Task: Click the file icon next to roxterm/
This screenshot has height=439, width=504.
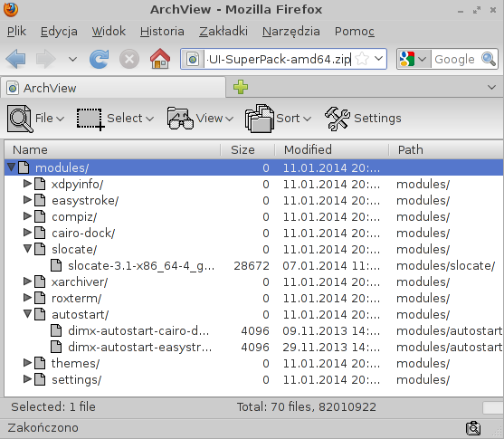Action: [40, 298]
